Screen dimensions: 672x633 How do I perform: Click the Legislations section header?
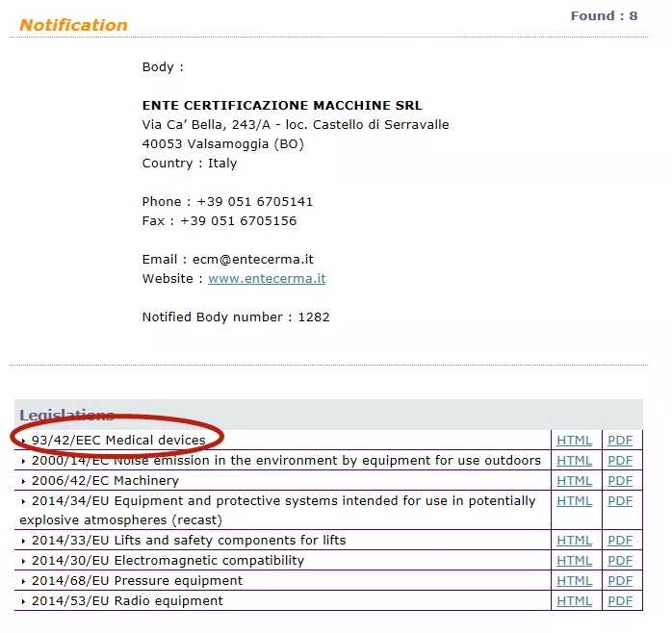[x=66, y=416]
